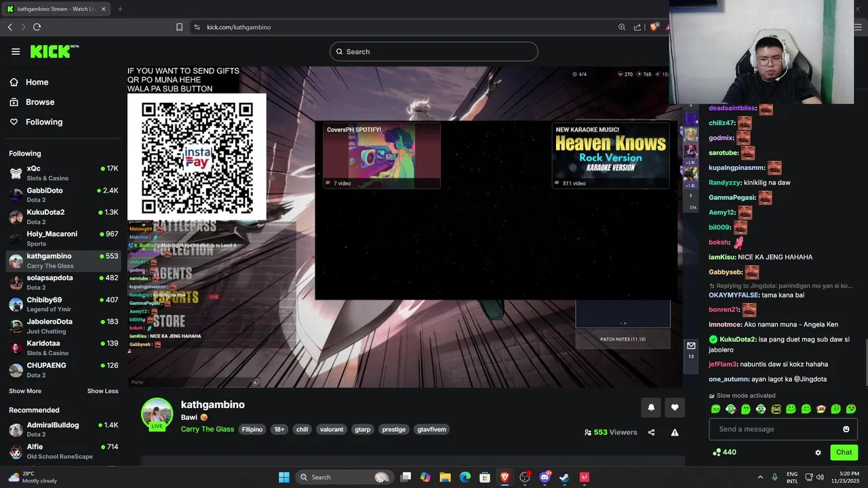Pick the yellow angry-face emote
868x488 pixels.
coord(776,409)
